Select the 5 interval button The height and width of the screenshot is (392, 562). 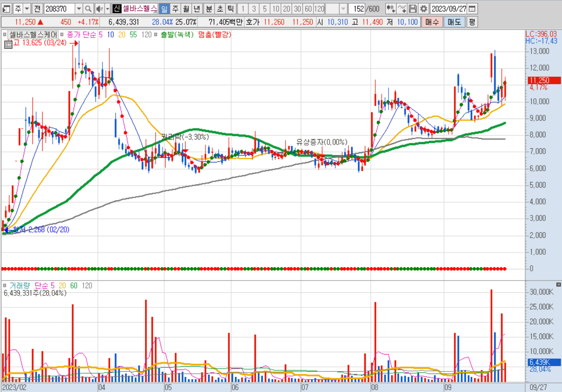coord(265,9)
